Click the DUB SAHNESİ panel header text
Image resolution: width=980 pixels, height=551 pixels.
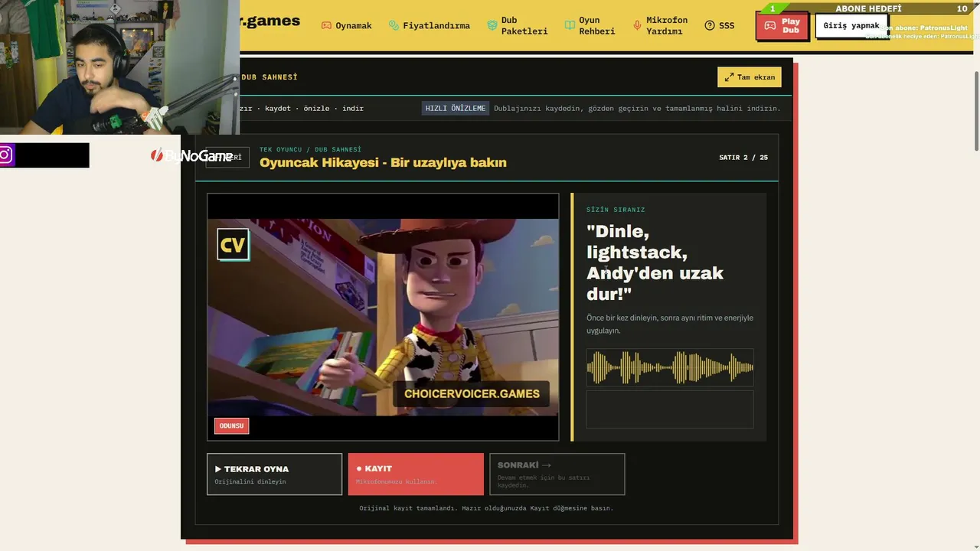tap(269, 77)
